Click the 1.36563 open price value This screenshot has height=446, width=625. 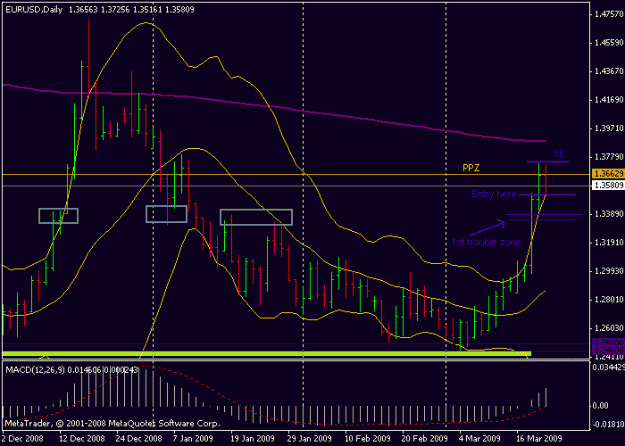[x=83, y=10]
